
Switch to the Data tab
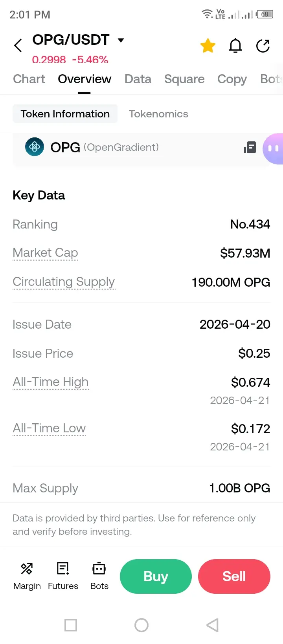(x=138, y=79)
